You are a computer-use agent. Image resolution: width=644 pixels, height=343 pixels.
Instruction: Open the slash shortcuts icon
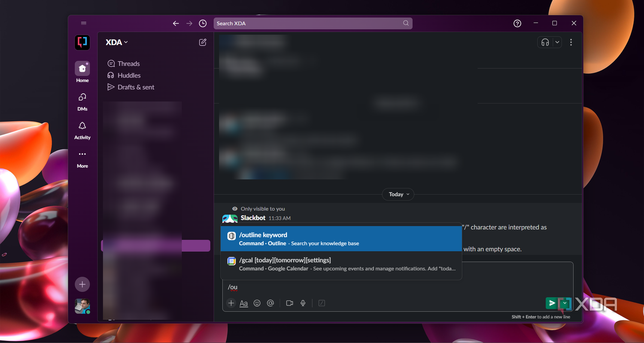tap(322, 303)
